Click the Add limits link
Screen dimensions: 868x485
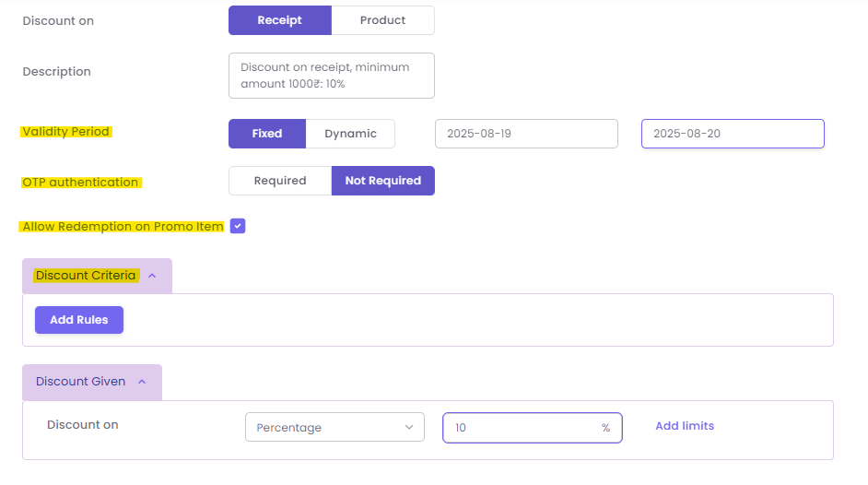[x=685, y=426]
